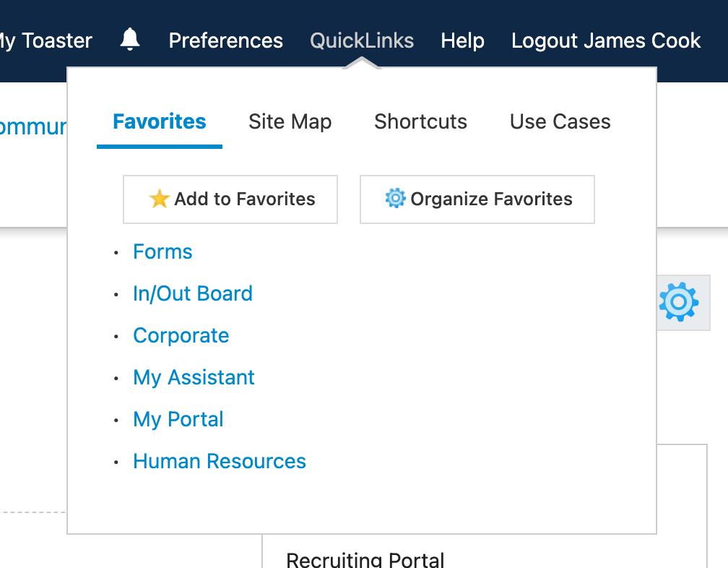Go to the Corporate favorite
The image size is (728, 568).
(181, 336)
